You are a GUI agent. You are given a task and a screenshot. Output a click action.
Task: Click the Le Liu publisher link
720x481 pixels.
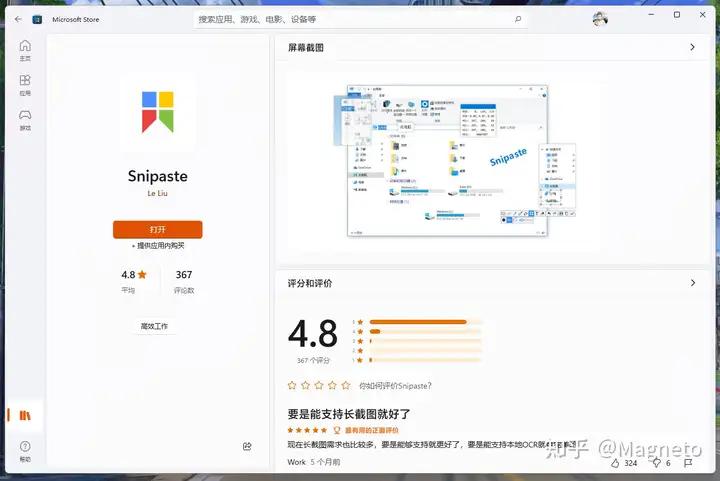click(x=157, y=193)
